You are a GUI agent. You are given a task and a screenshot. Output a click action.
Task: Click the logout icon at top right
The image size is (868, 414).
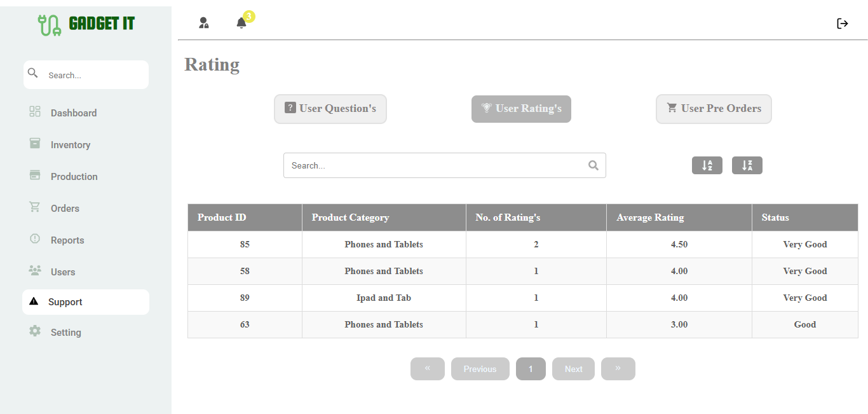843,24
